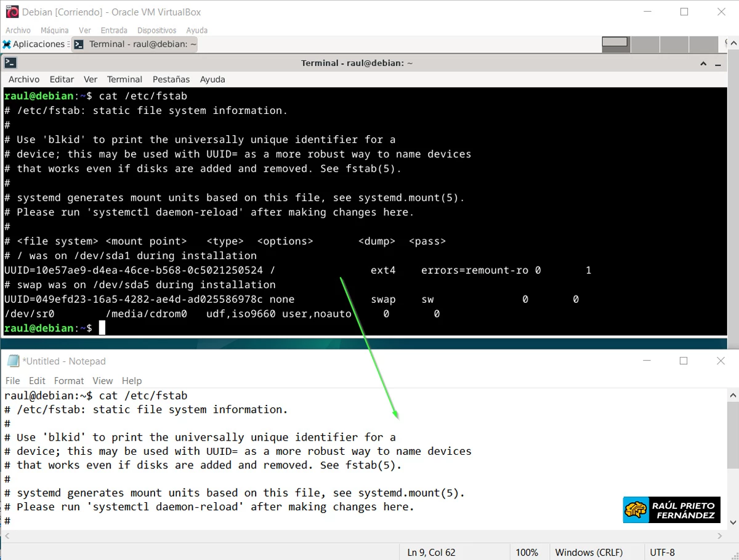Screen dimensions: 739x560
Task: Click the UTF-8 encoding indicator in Notepad
Action: coord(662,552)
